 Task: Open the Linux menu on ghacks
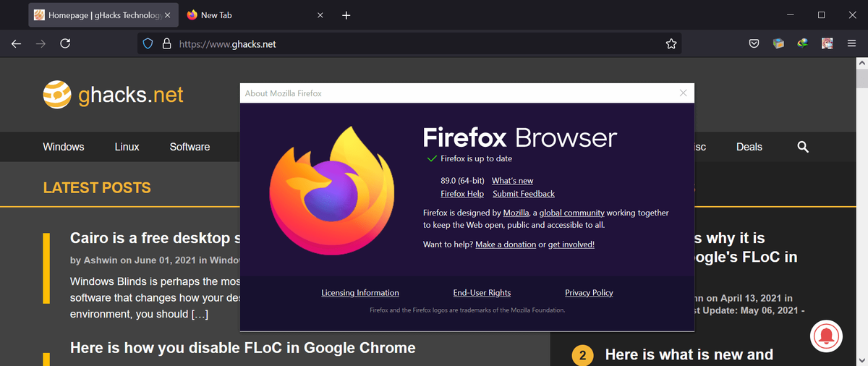(127, 147)
